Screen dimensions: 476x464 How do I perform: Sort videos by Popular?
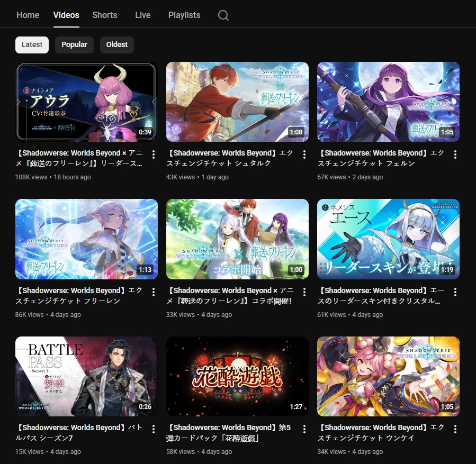[74, 45]
